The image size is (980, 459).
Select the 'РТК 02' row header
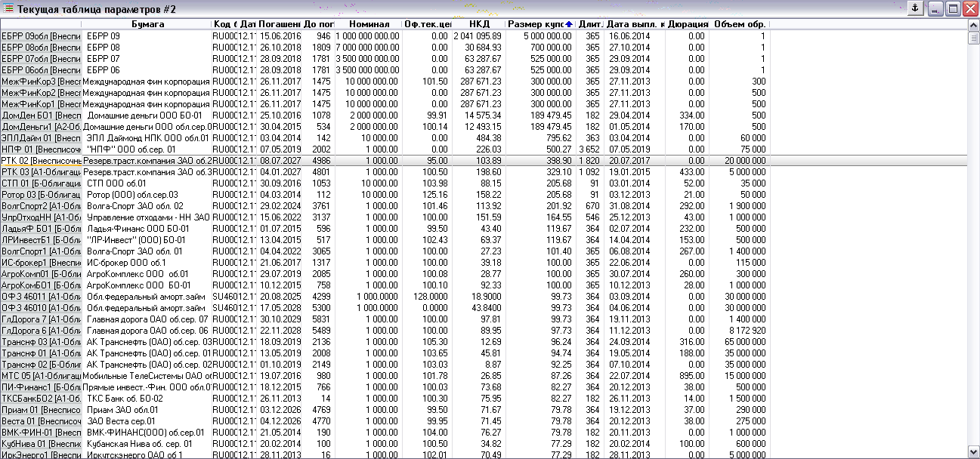pos(41,161)
